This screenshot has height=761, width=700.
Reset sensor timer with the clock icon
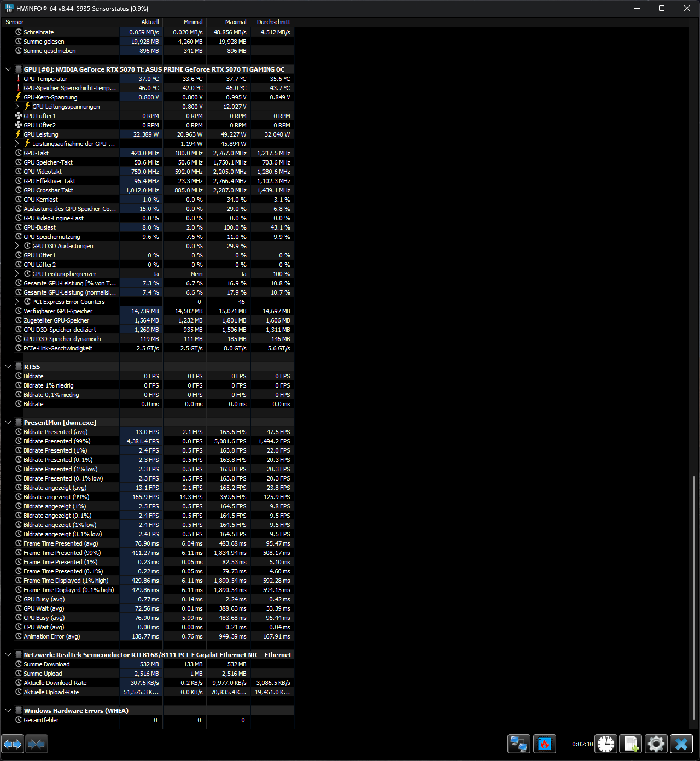point(606,744)
